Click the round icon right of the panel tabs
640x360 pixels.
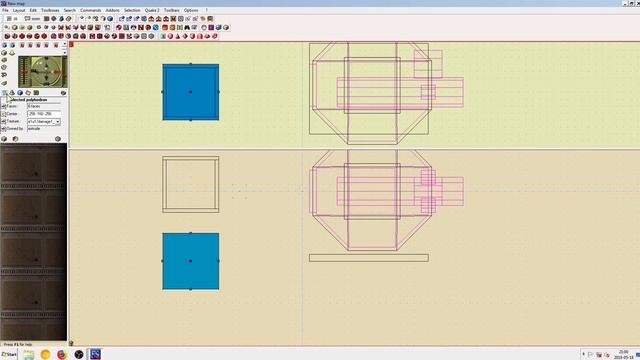tap(63, 93)
